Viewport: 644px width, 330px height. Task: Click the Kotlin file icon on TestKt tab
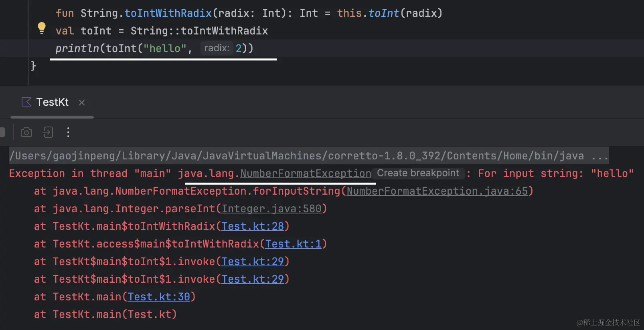coord(26,102)
